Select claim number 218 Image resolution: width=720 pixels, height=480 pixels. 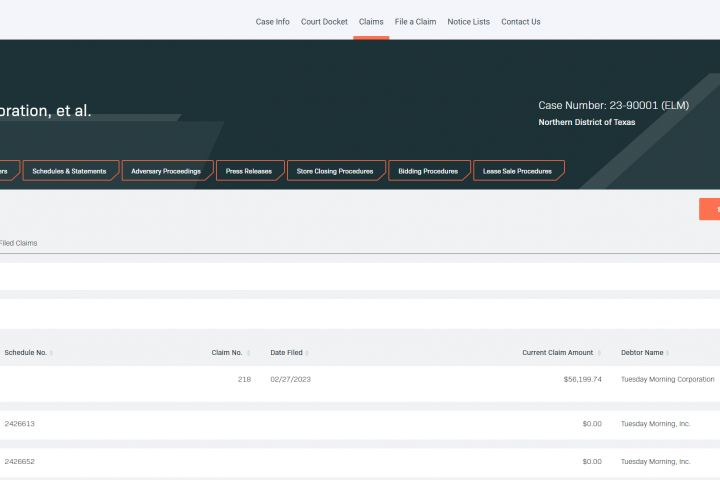pos(244,379)
